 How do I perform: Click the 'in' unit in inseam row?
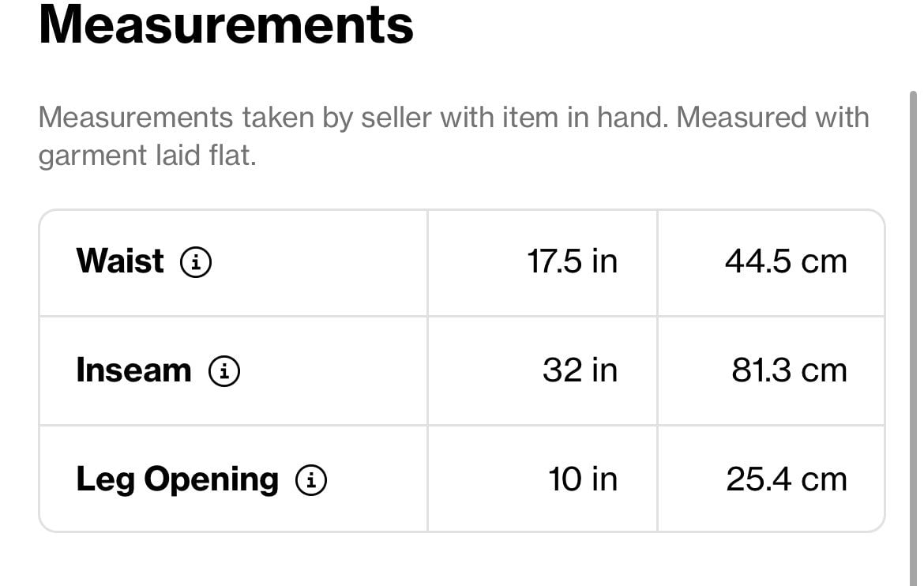(605, 370)
